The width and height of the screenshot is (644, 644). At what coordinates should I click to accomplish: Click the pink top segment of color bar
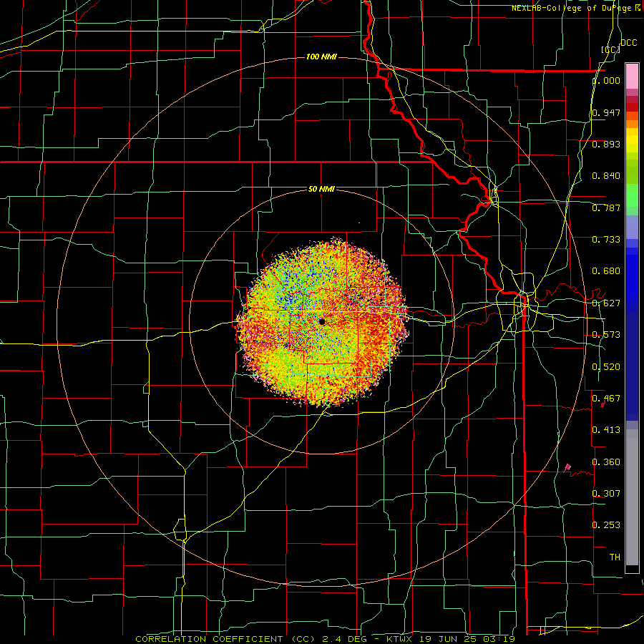632,76
